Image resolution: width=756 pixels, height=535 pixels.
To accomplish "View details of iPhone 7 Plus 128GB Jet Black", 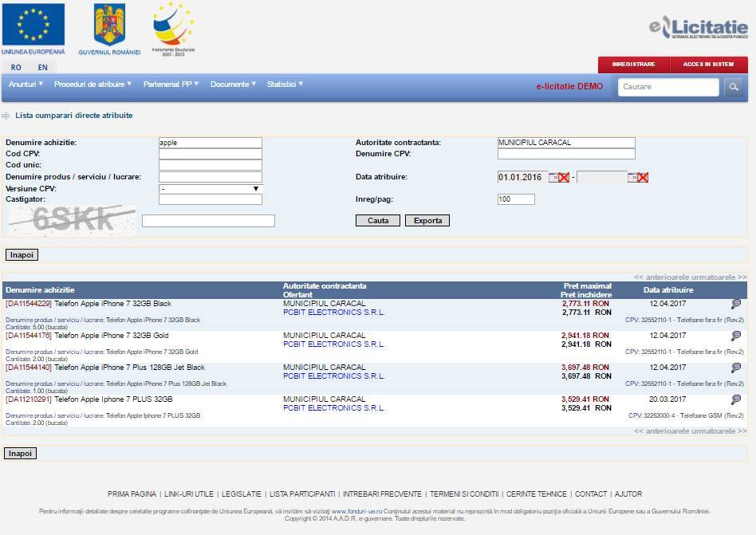I will tap(735, 368).
